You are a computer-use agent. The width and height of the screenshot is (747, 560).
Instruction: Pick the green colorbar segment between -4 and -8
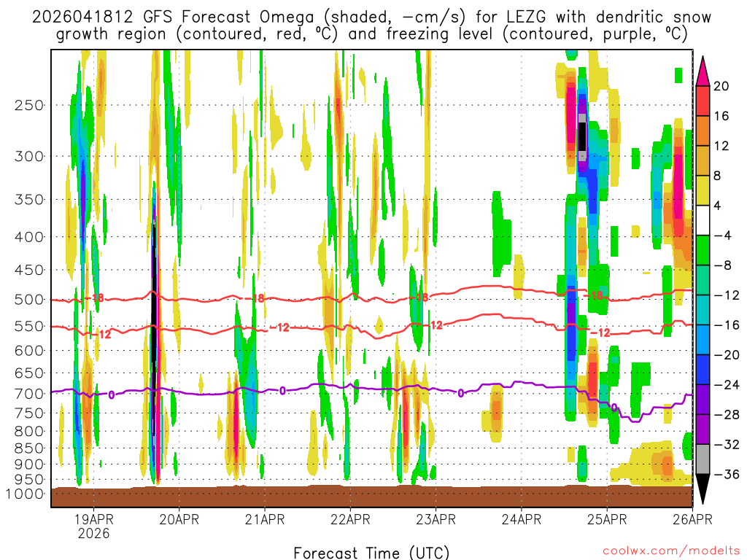click(703, 250)
